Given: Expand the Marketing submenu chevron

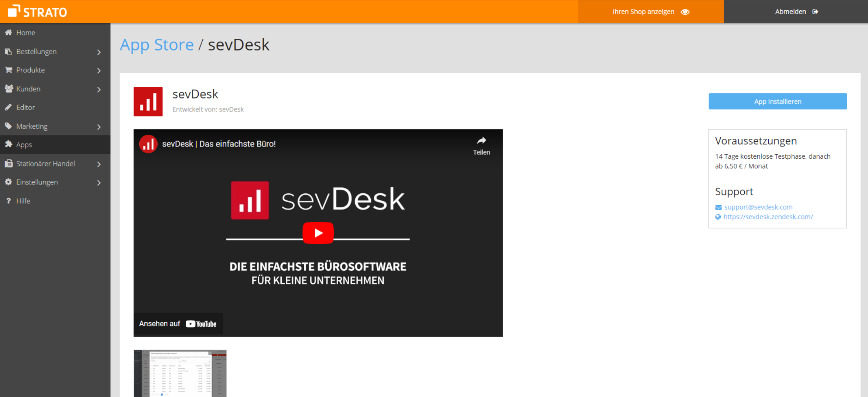Looking at the screenshot, I should [x=99, y=127].
